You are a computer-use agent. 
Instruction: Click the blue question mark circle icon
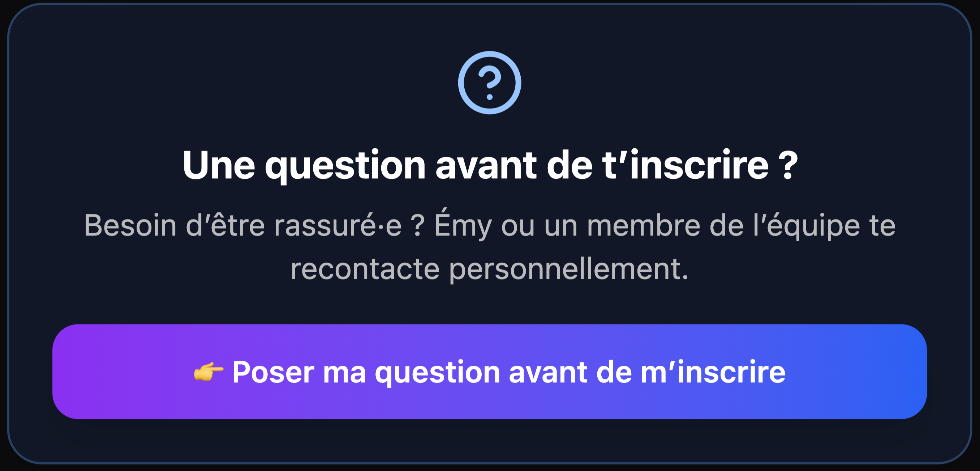tap(489, 82)
